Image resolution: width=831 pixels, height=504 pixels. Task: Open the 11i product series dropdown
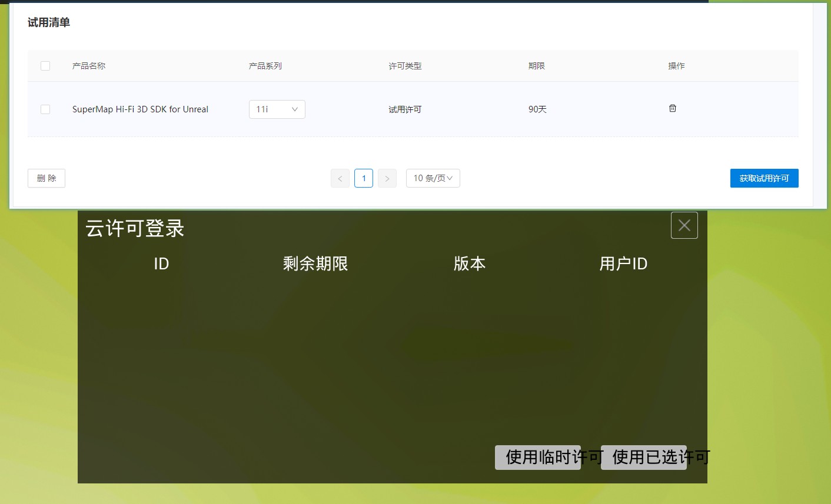tap(277, 109)
